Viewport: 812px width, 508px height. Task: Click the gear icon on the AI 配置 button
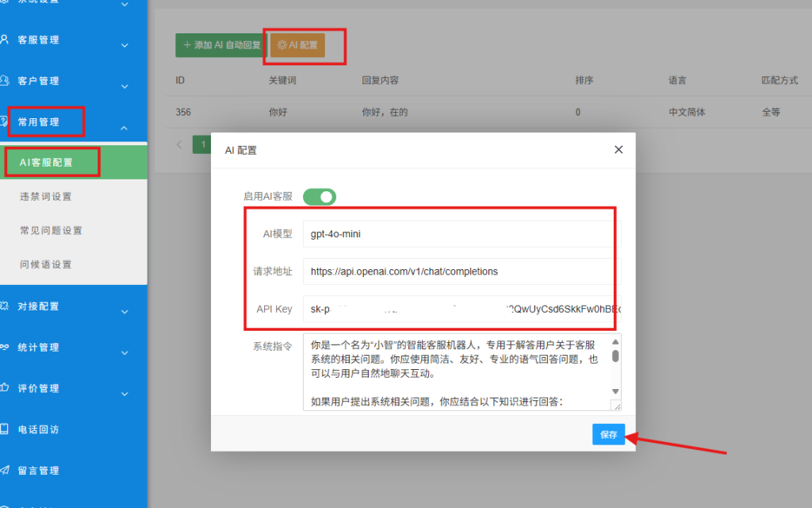(x=281, y=45)
